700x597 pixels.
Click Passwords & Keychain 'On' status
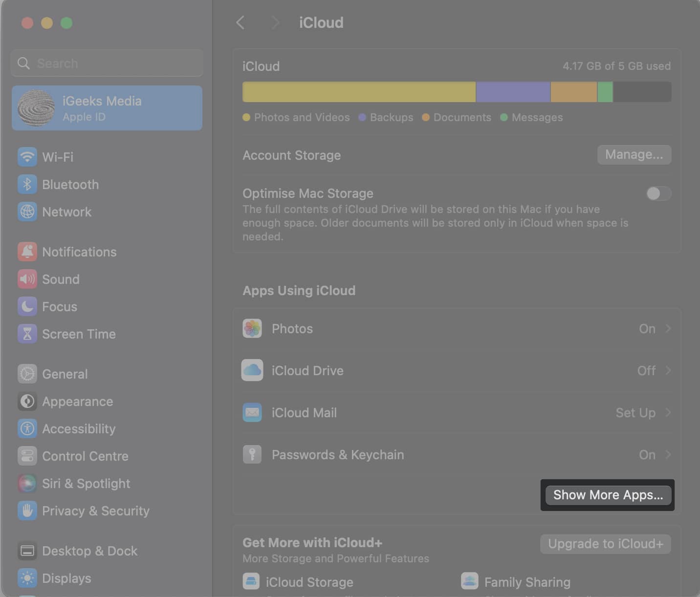point(647,455)
